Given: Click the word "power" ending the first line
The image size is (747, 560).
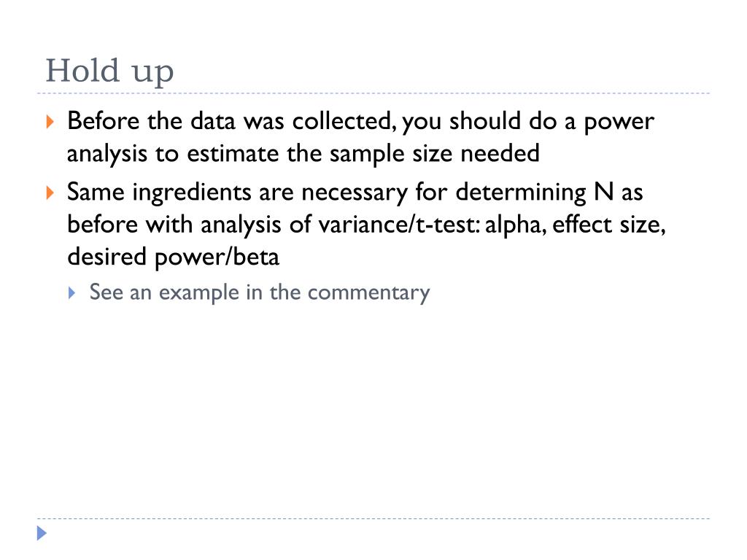Looking at the screenshot, I should click(x=619, y=123).
